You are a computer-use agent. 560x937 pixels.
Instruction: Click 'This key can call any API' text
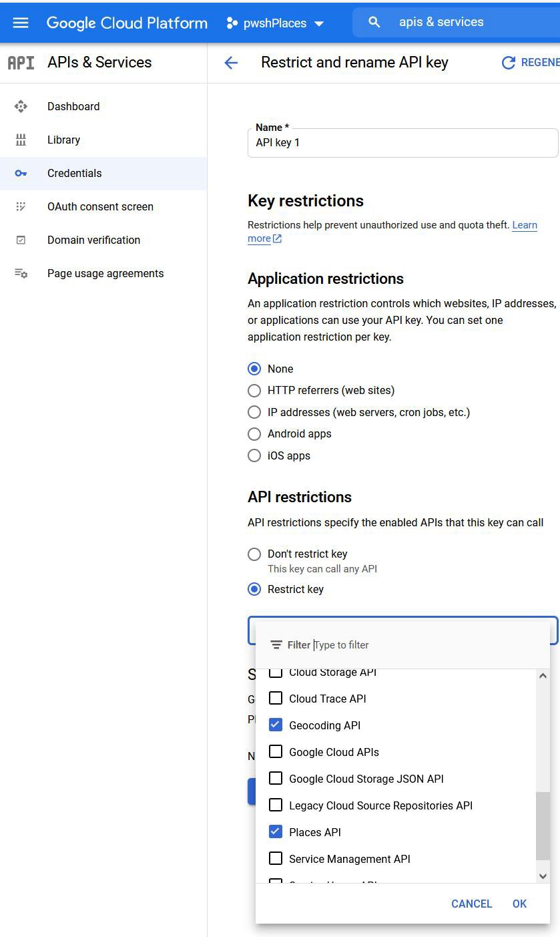tap(322, 569)
